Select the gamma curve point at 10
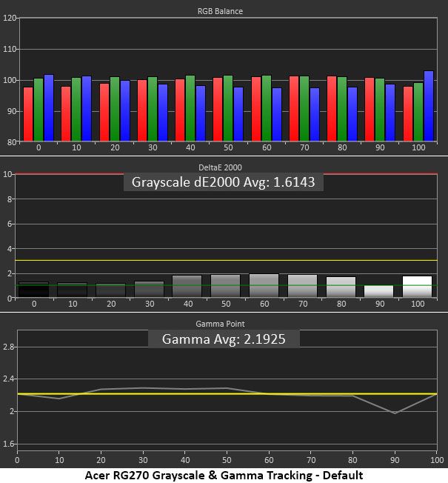448x483 pixels. [x=58, y=399]
